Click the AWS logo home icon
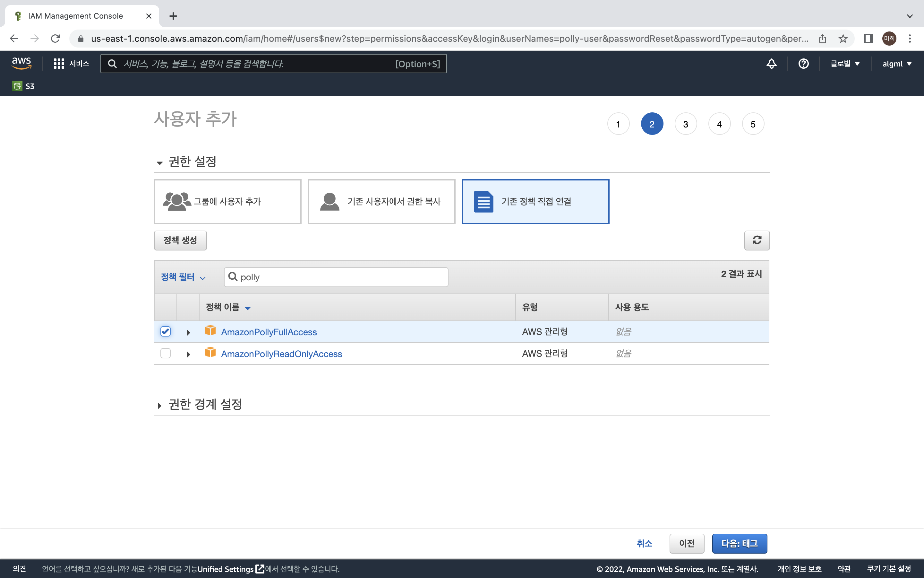This screenshot has width=924, height=578. click(21, 63)
